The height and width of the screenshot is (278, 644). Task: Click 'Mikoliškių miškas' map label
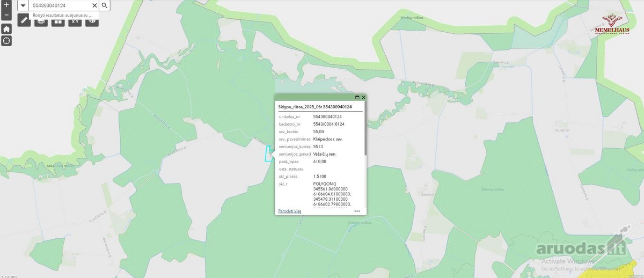point(61,166)
